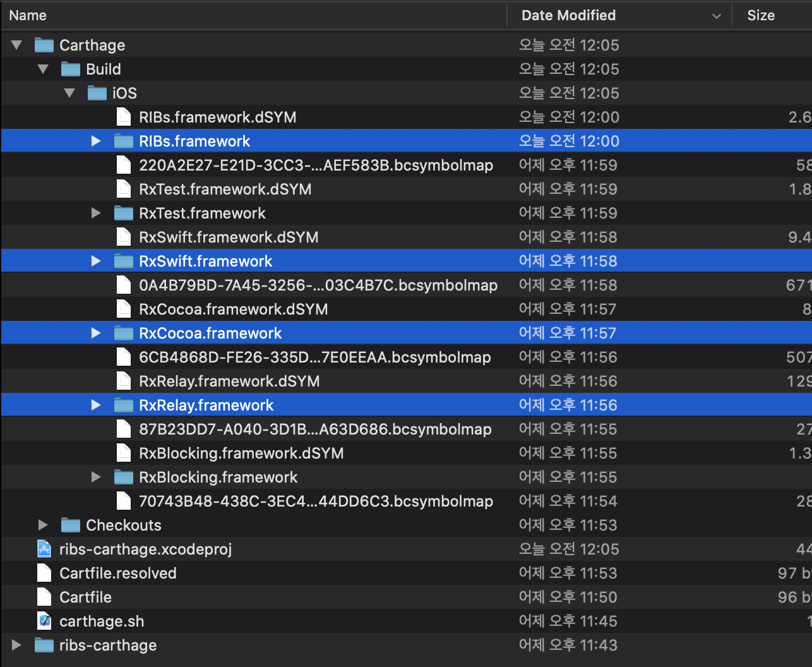Click RxTest.framework folder icon
The image size is (812, 667).
[x=124, y=213]
